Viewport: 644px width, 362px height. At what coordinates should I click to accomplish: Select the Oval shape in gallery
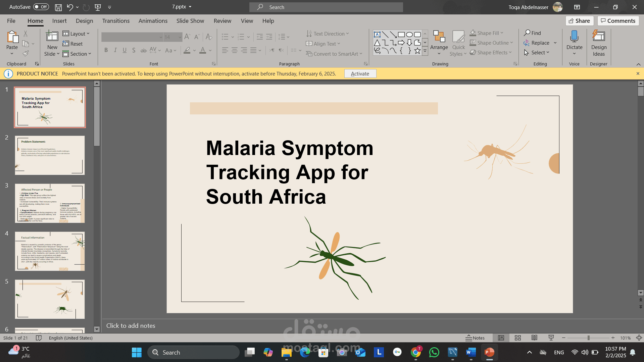pyautogui.click(x=409, y=35)
